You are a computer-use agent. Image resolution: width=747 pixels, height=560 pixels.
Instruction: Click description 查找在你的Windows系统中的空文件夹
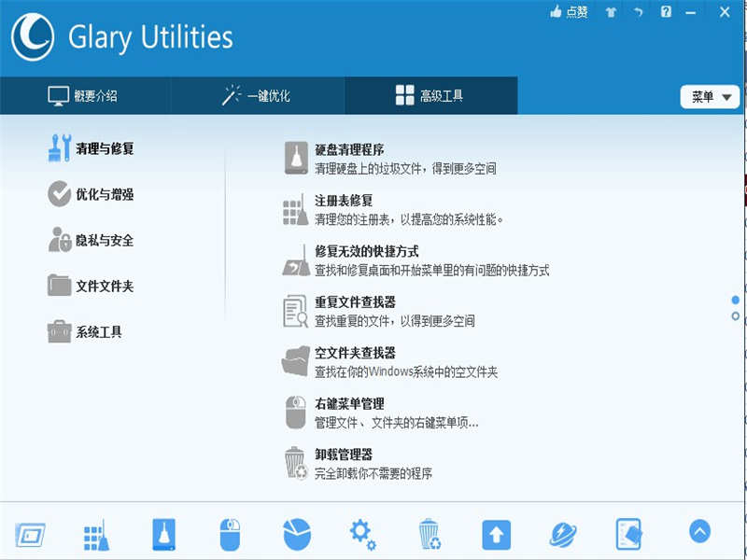pos(406,371)
